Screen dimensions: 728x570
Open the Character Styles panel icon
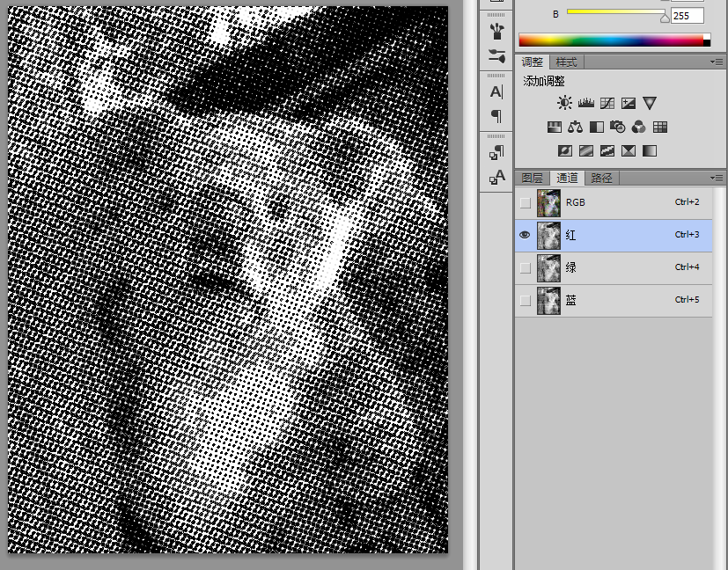pos(497,177)
